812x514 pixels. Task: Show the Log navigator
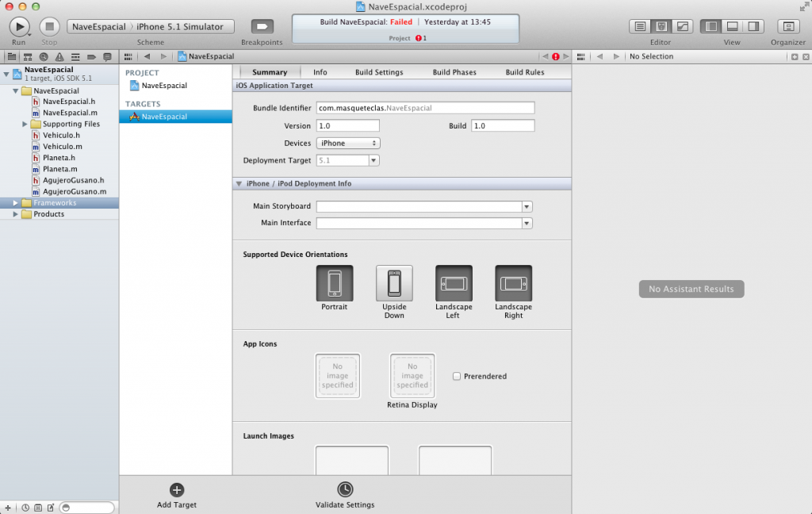107,56
